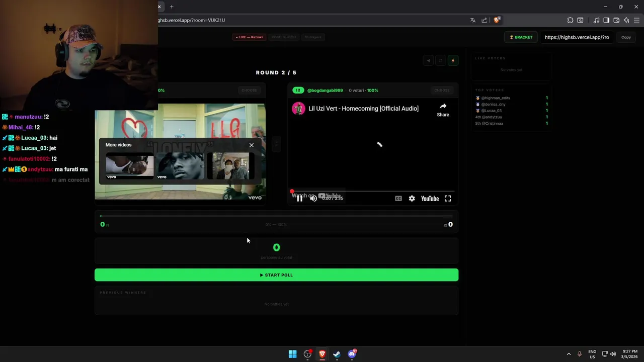Viewport: 644px width, 362px height.
Task: Click voter @deniisa_dny in Top Voters
Action: (x=493, y=105)
